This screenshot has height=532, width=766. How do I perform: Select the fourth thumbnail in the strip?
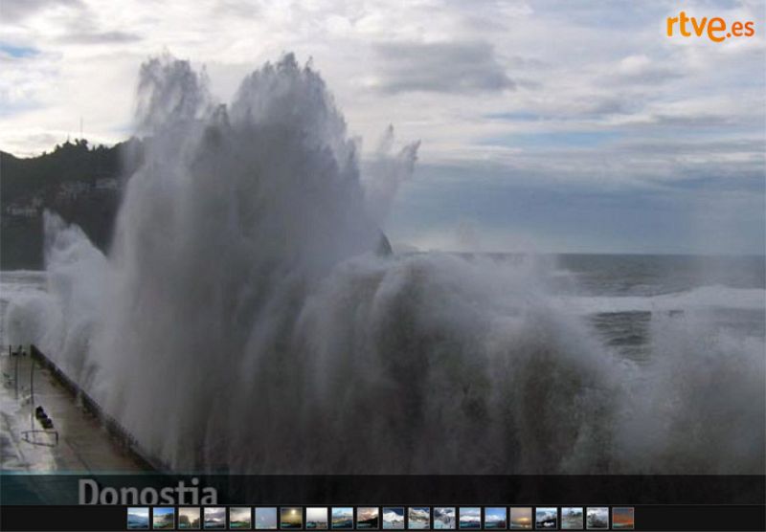pyautogui.click(x=214, y=518)
